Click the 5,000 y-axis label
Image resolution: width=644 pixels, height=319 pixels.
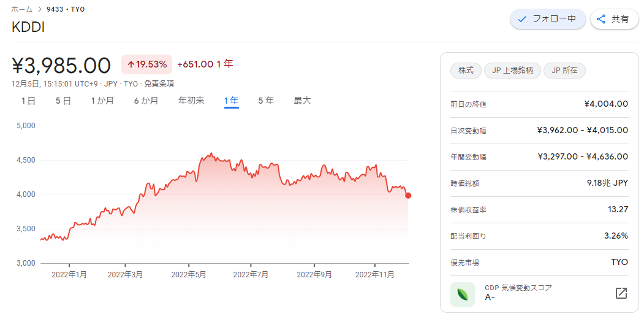click(27, 126)
